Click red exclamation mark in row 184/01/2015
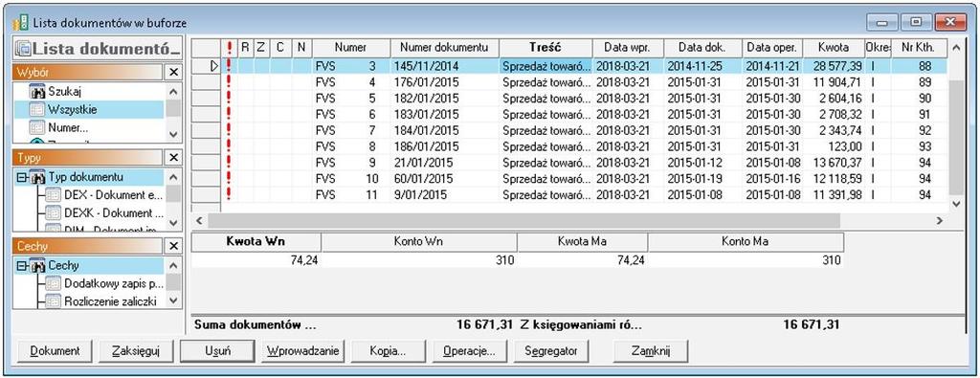 [229, 130]
